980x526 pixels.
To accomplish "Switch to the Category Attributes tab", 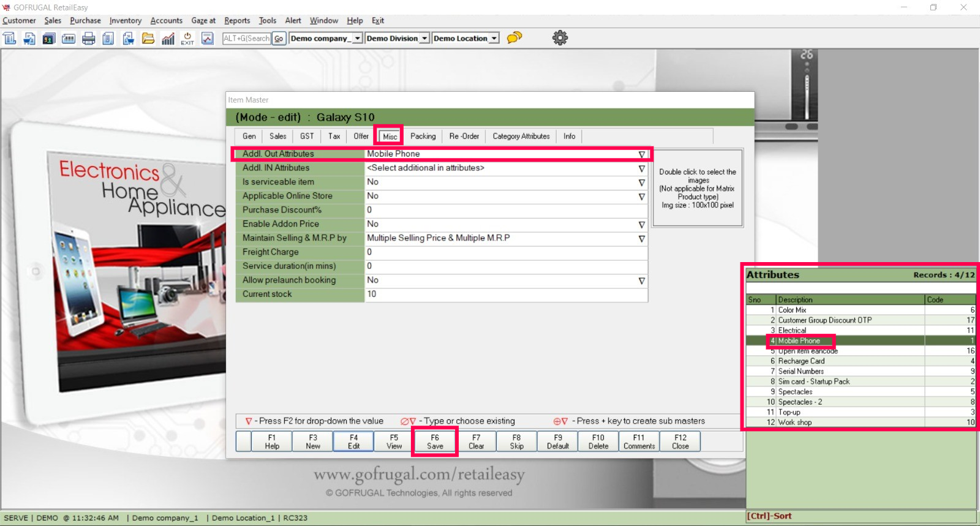I will tap(521, 137).
